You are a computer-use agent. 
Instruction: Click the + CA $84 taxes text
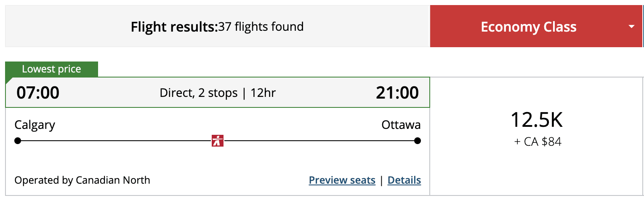[538, 142]
